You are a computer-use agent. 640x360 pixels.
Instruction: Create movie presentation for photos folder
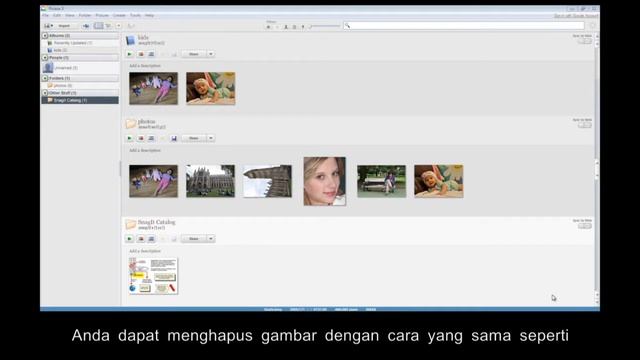[151, 138]
